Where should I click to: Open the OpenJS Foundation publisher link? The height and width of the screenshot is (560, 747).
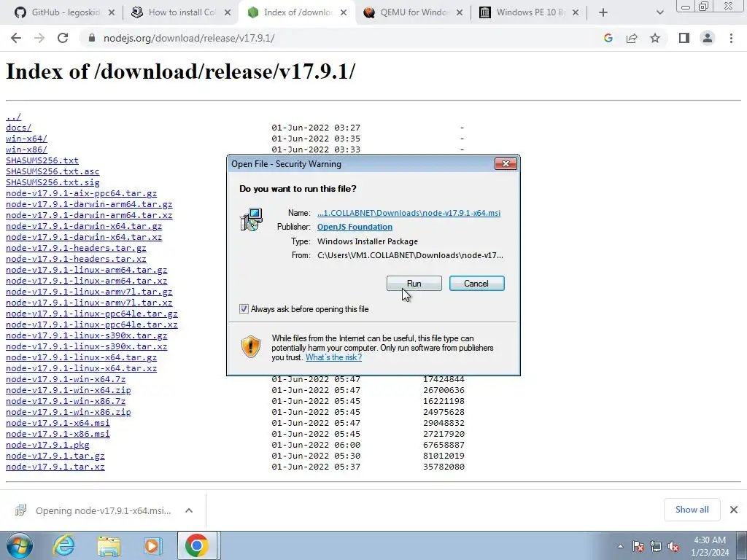pyautogui.click(x=355, y=227)
